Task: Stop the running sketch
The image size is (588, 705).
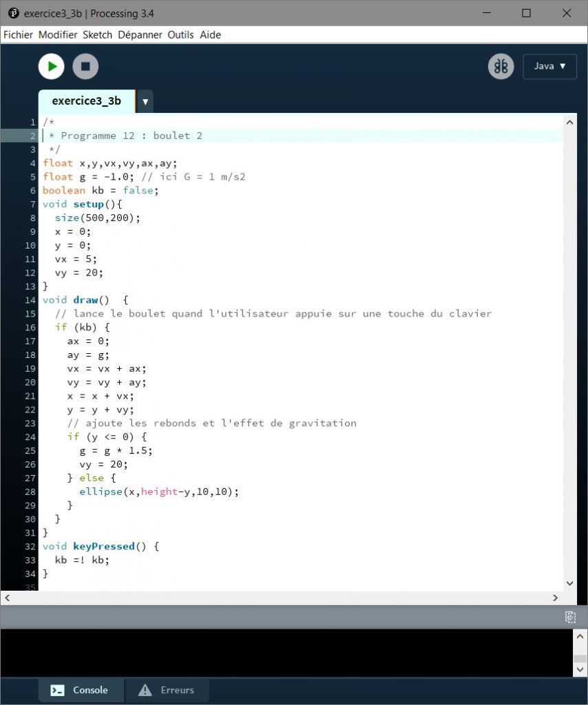Action: tap(85, 67)
